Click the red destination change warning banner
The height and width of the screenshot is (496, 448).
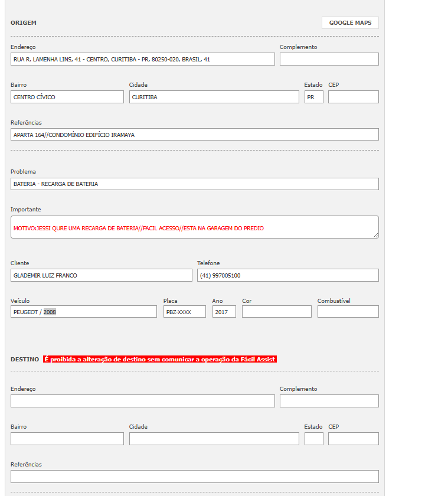[x=159, y=359]
